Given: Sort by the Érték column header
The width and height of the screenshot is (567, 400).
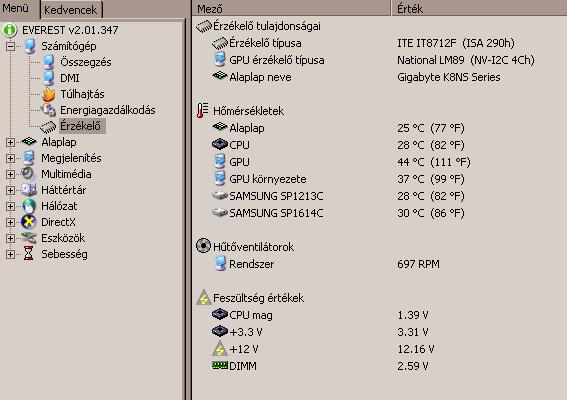Looking at the screenshot, I should pyautogui.click(x=479, y=8).
